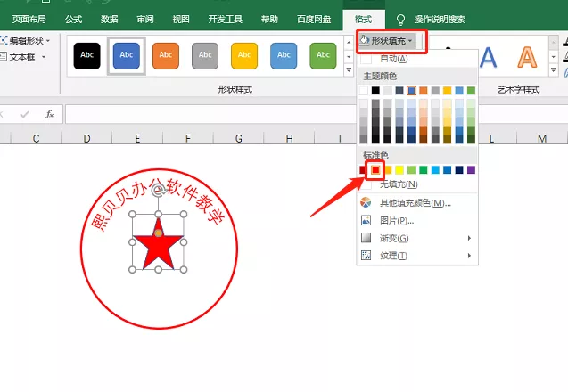Pick the dark blue standard color
Viewport: 568px width, 392px height.
[x=459, y=170]
